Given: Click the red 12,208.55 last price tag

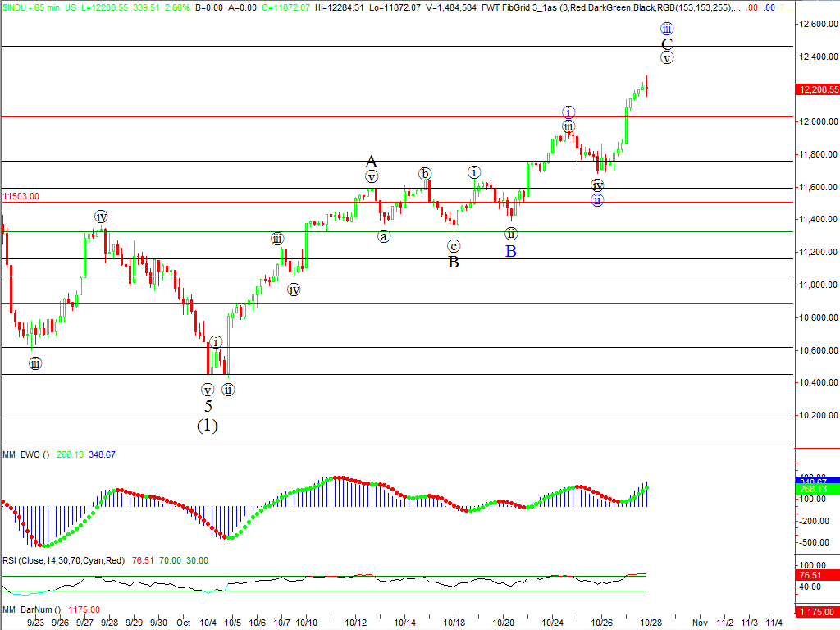Looking at the screenshot, I should click(817, 89).
